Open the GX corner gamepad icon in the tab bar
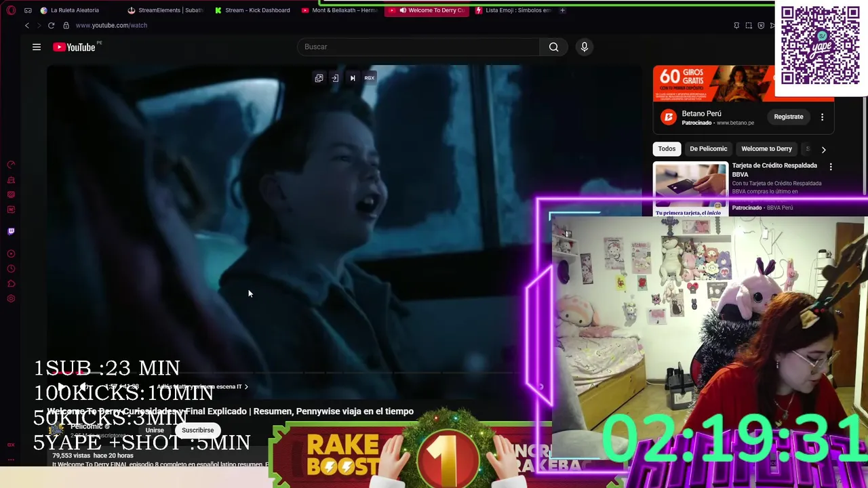The width and height of the screenshot is (868, 488). coord(28,10)
